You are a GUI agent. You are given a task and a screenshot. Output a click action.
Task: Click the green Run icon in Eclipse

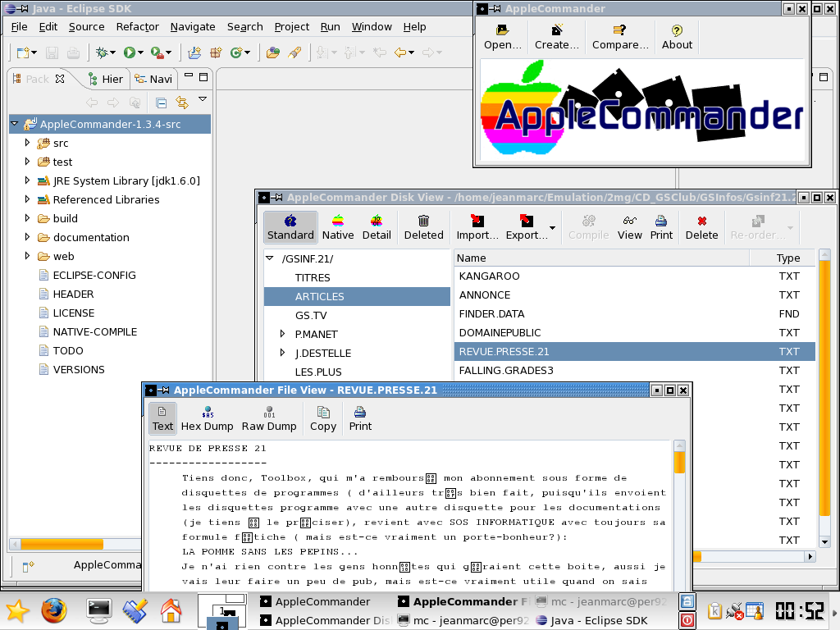(x=129, y=52)
